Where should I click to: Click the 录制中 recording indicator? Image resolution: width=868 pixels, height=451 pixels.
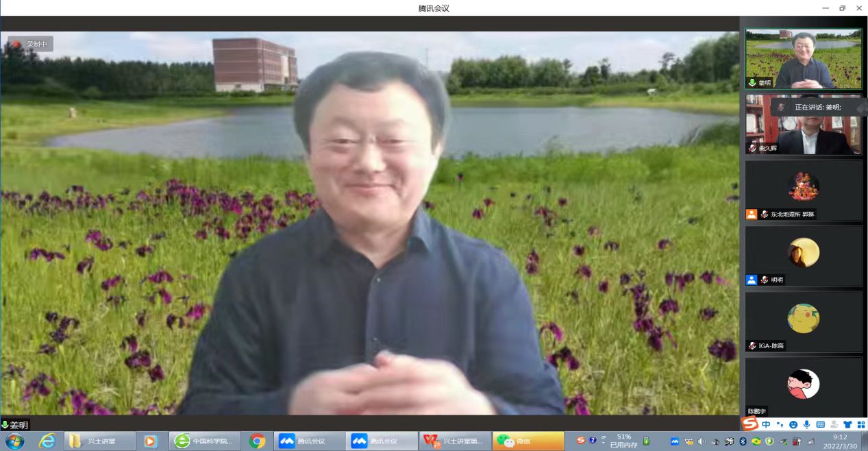coord(31,45)
